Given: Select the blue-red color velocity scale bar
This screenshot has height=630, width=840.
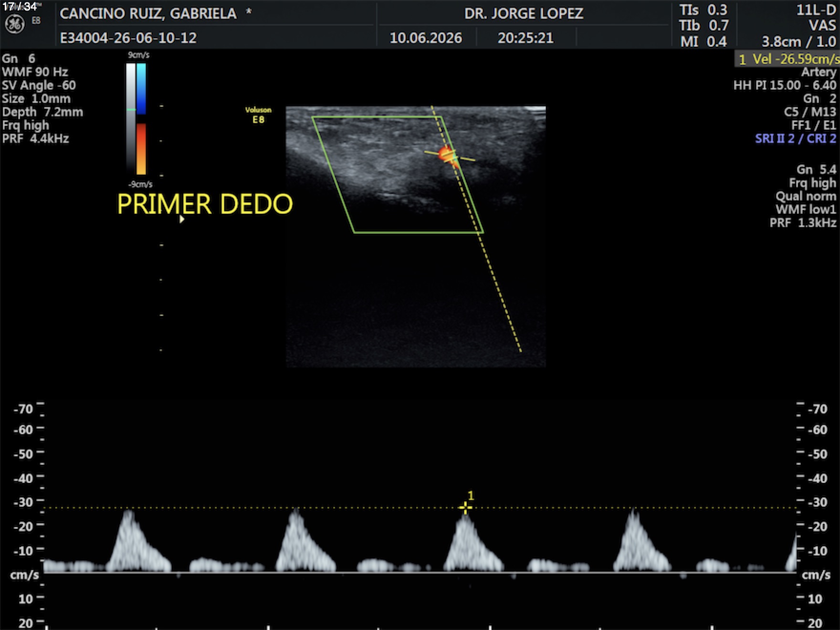Looking at the screenshot, I should pos(141,119).
